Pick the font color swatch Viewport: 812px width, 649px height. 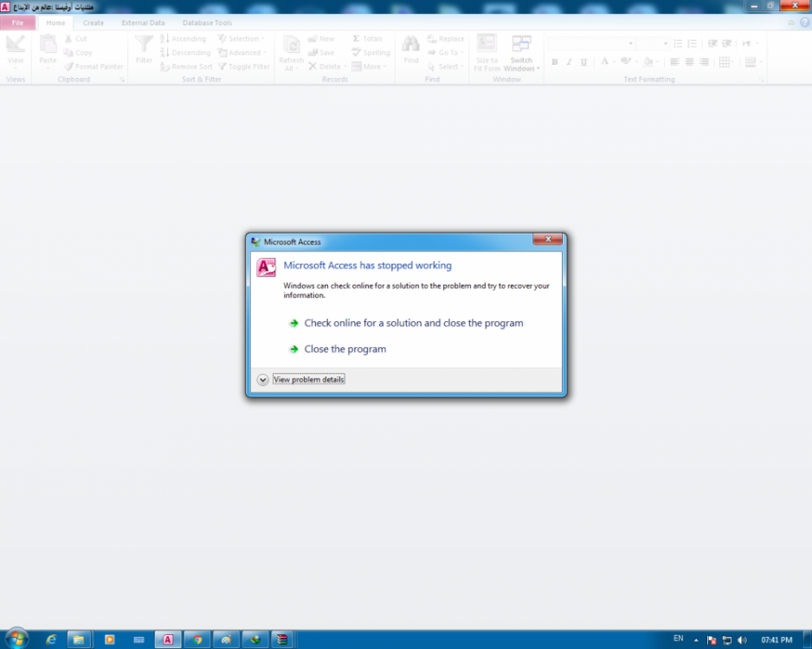(604, 62)
